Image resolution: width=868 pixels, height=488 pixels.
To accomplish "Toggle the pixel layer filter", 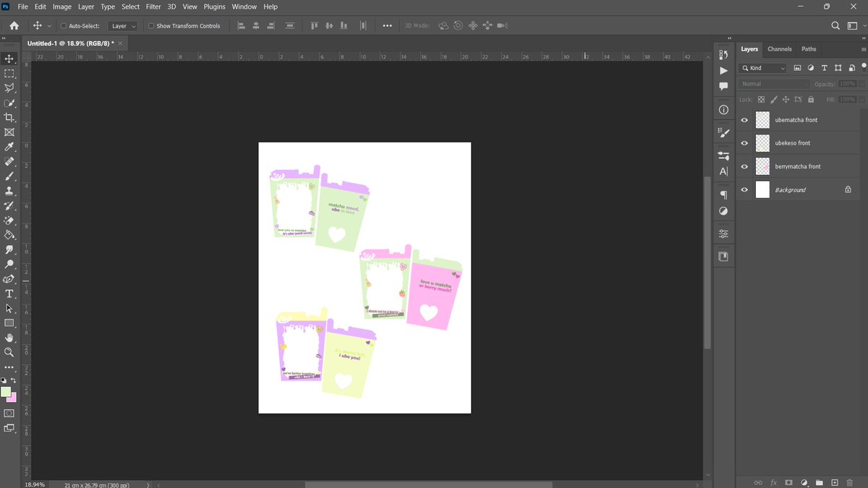I will pyautogui.click(x=797, y=68).
